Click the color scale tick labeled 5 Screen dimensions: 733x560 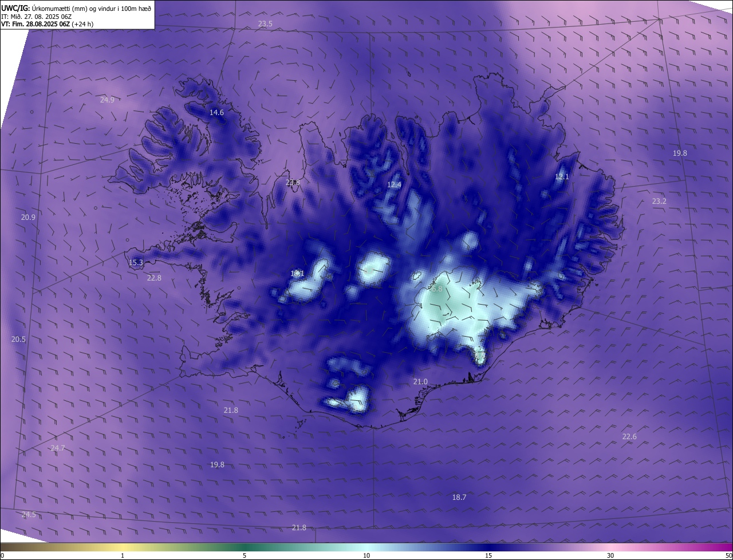coord(245,555)
